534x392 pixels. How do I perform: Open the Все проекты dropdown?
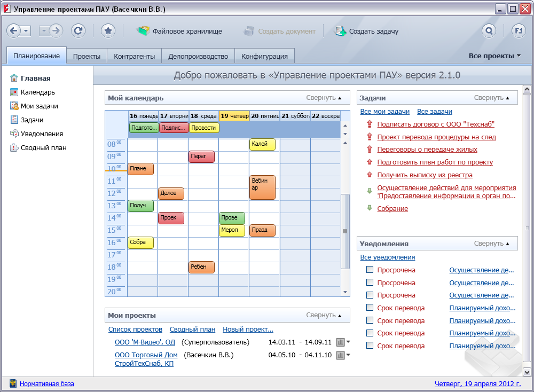click(494, 56)
